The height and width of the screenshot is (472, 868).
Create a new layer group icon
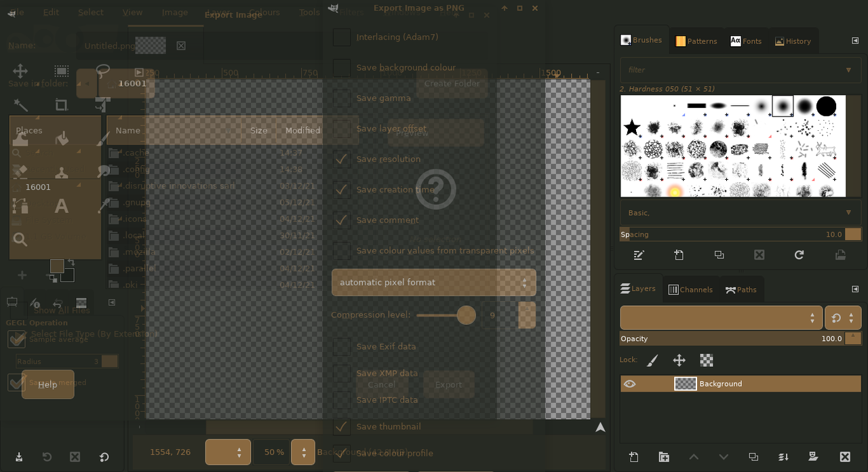(664, 457)
